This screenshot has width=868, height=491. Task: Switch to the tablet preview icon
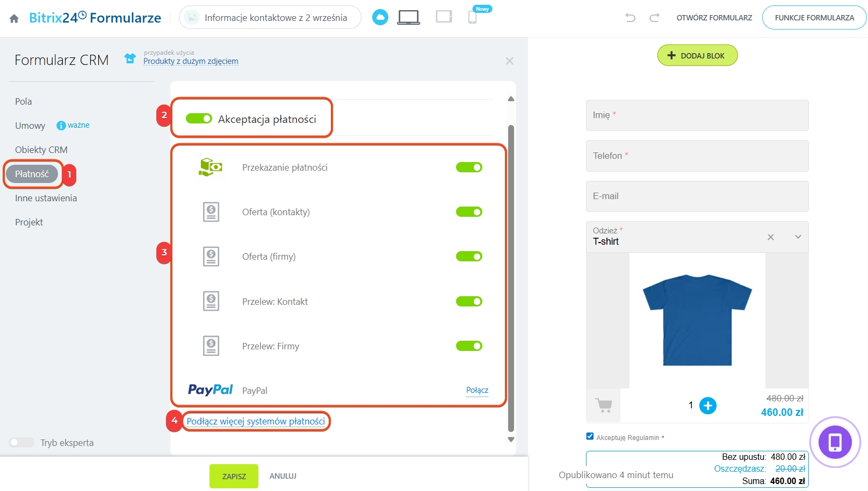pyautogui.click(x=444, y=17)
